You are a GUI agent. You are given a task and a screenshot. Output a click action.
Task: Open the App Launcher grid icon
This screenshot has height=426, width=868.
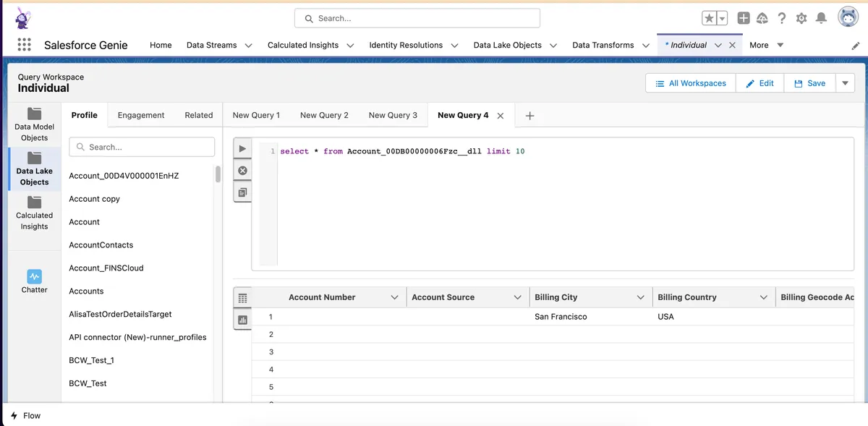(24, 45)
